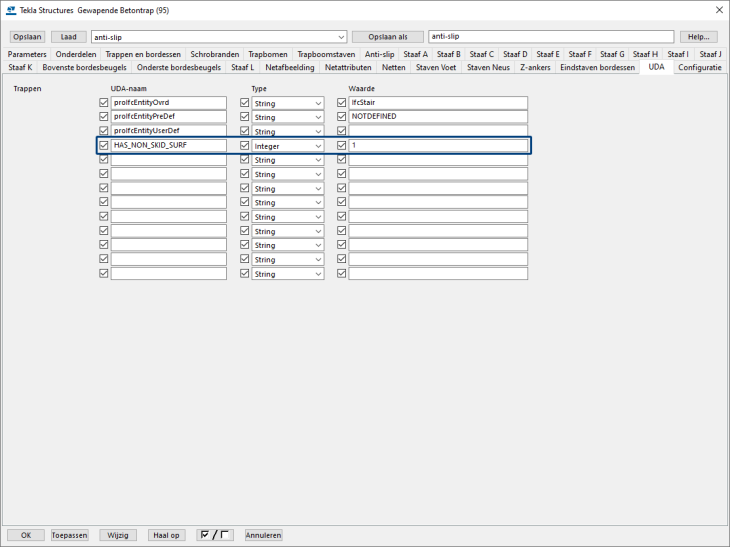Image resolution: width=730 pixels, height=547 pixels.
Task: Click the Help button
Action: coord(697,37)
